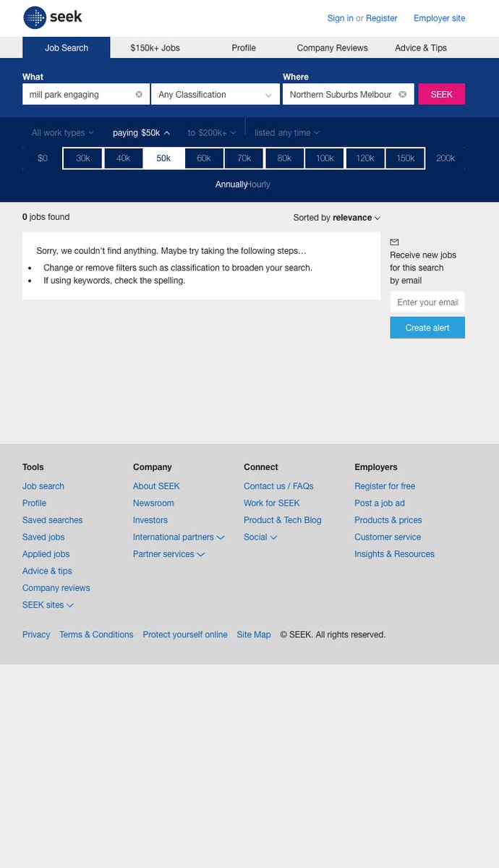Select 120k salary option
This screenshot has width=499, height=868.
pos(365,158)
